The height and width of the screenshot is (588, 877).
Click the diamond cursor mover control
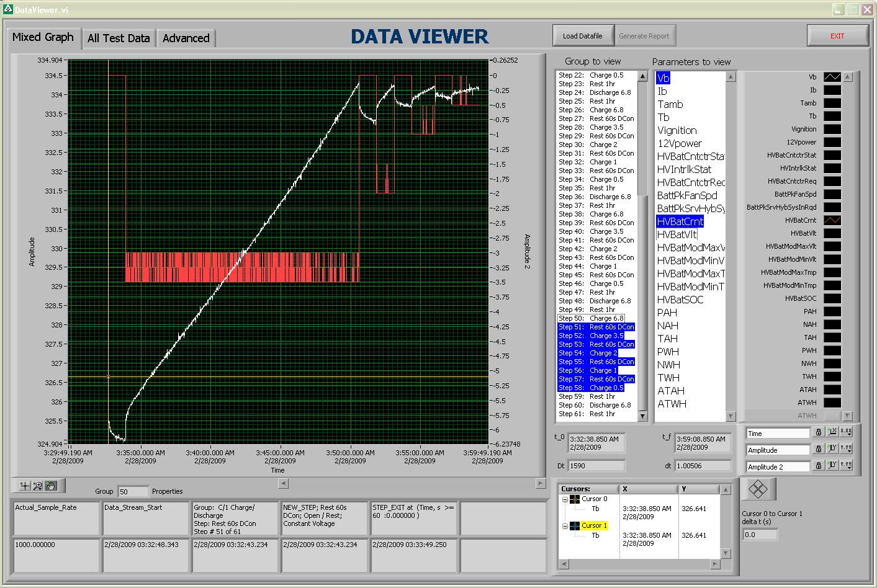[x=758, y=489]
